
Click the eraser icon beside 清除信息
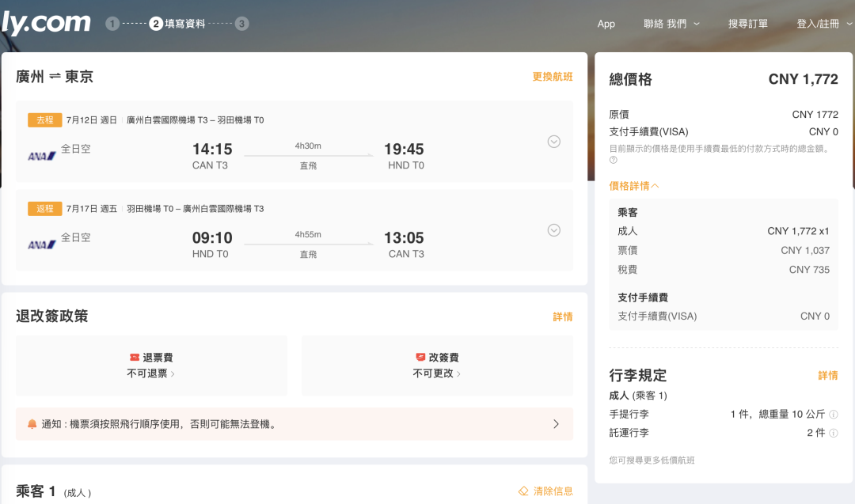[522, 491]
